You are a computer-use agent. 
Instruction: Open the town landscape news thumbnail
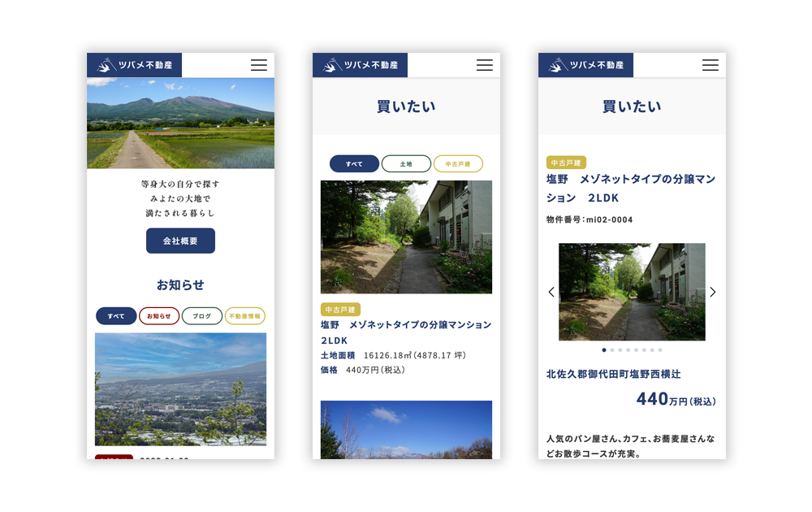point(181,389)
